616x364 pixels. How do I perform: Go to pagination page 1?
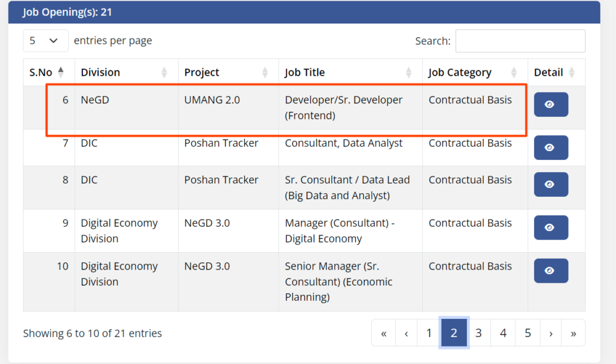coord(429,333)
